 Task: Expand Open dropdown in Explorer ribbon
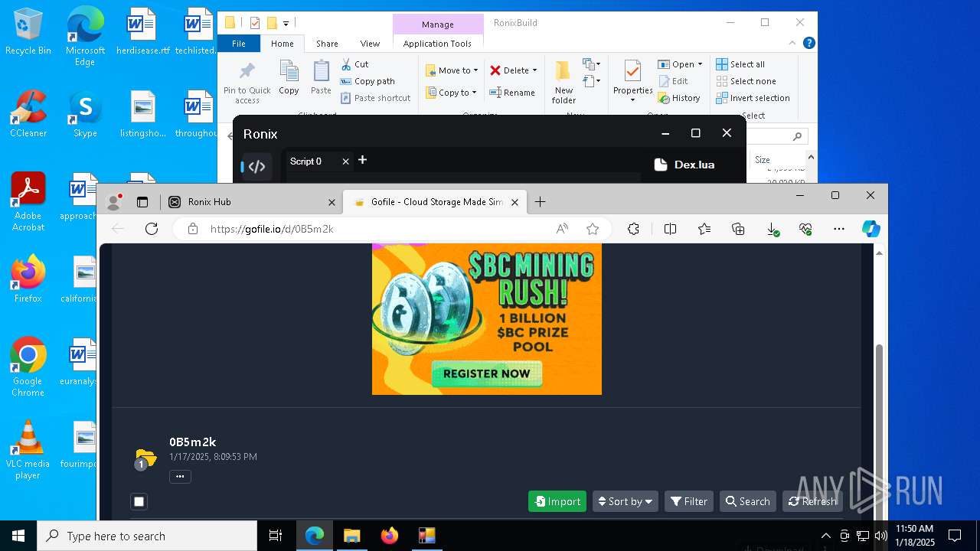pos(700,64)
